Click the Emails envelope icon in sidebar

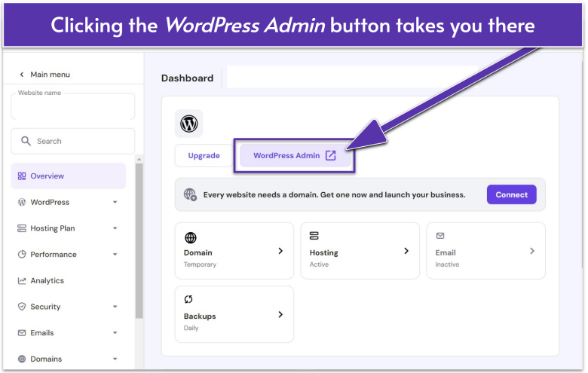(x=22, y=333)
